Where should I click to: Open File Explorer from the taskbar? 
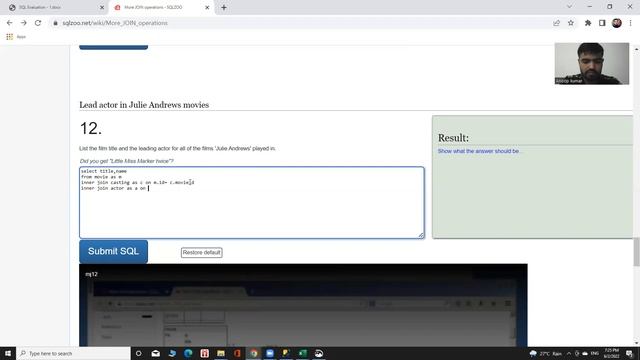[221, 353]
